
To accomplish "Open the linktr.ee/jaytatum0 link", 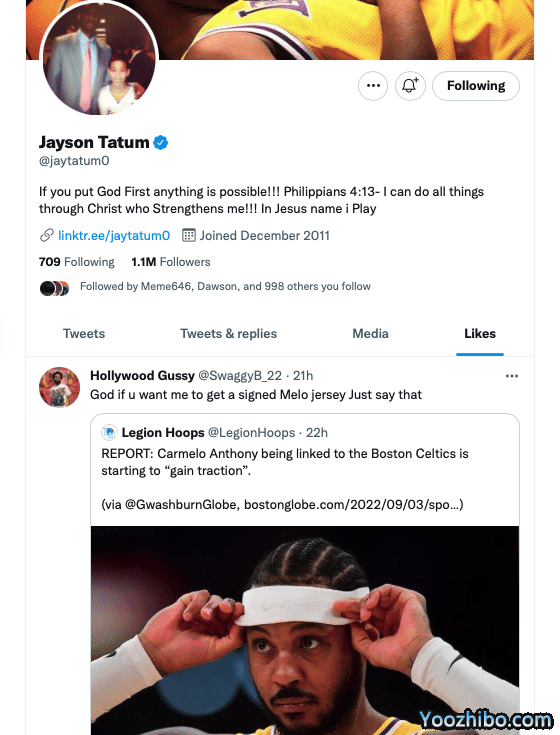I will pos(114,235).
